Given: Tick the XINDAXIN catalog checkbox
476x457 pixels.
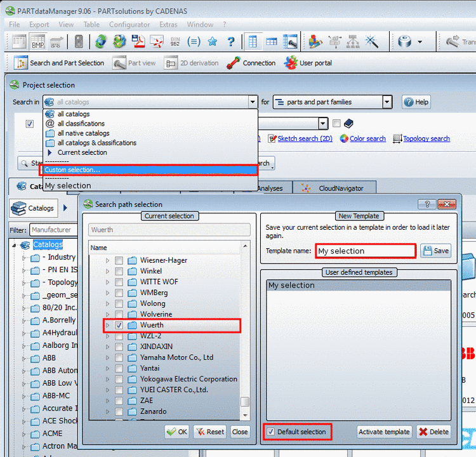Looking at the screenshot, I should point(119,347).
